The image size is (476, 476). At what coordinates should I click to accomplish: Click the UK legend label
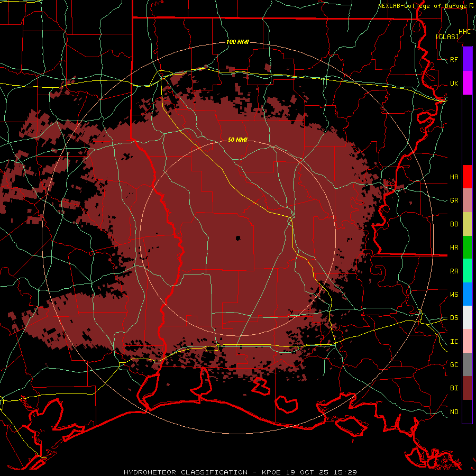[454, 83]
